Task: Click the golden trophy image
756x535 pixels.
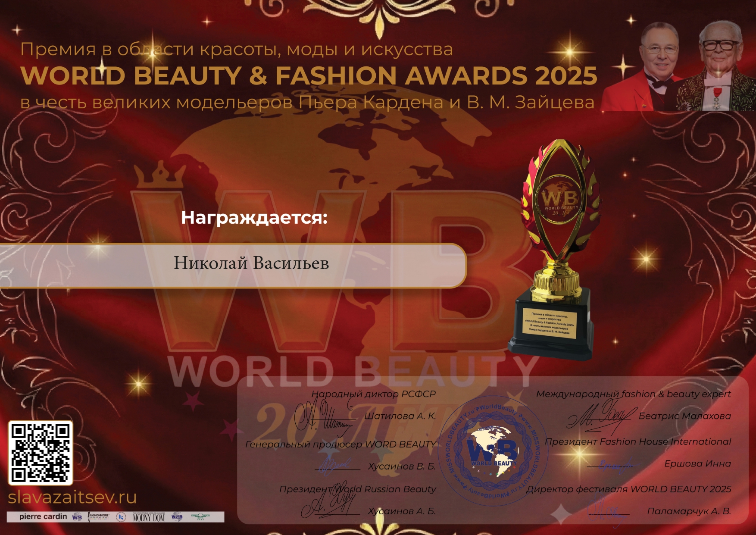Action: point(556,250)
